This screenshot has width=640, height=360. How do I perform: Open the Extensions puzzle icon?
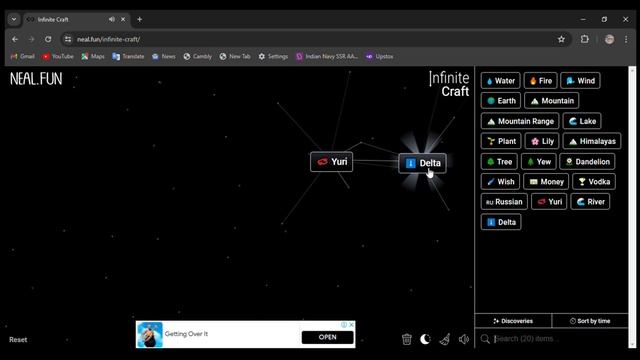click(x=584, y=39)
